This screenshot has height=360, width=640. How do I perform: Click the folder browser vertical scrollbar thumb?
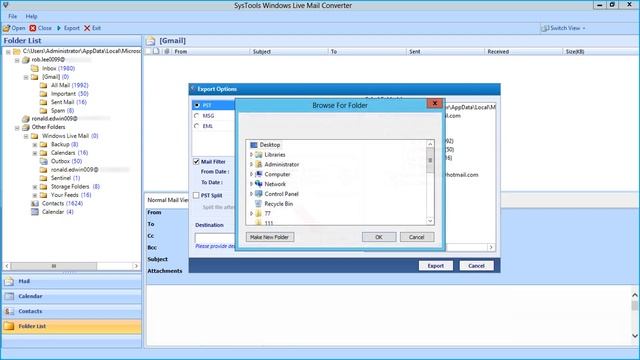click(430, 160)
